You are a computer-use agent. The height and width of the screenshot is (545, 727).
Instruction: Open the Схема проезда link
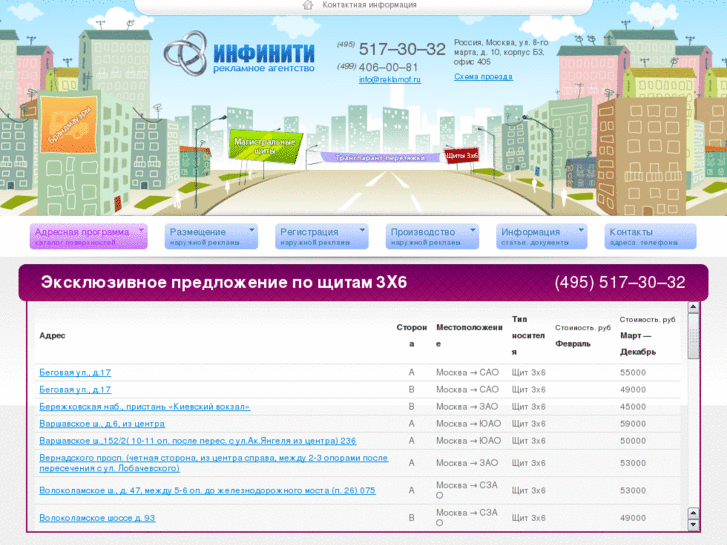coord(483,77)
